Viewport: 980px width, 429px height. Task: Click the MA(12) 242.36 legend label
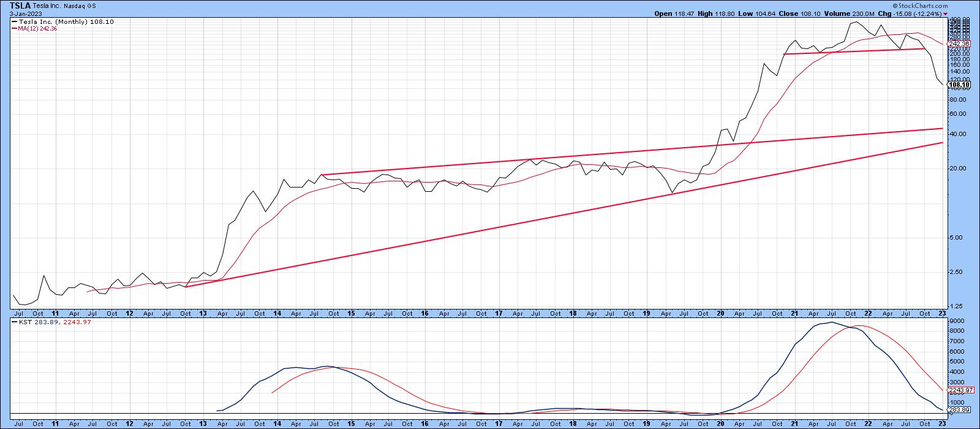pyautogui.click(x=37, y=28)
